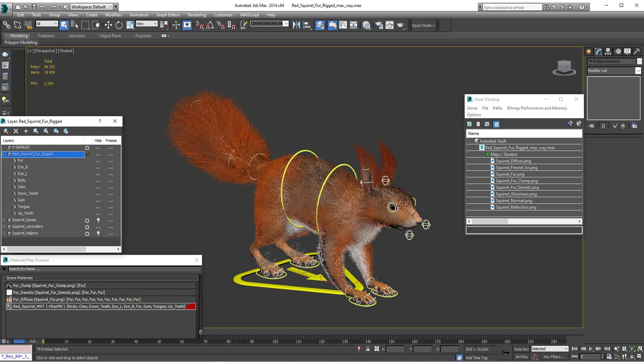Image resolution: width=644 pixels, height=362 pixels.
Task: Open the Material Editor icon
Action: pos(367,25)
